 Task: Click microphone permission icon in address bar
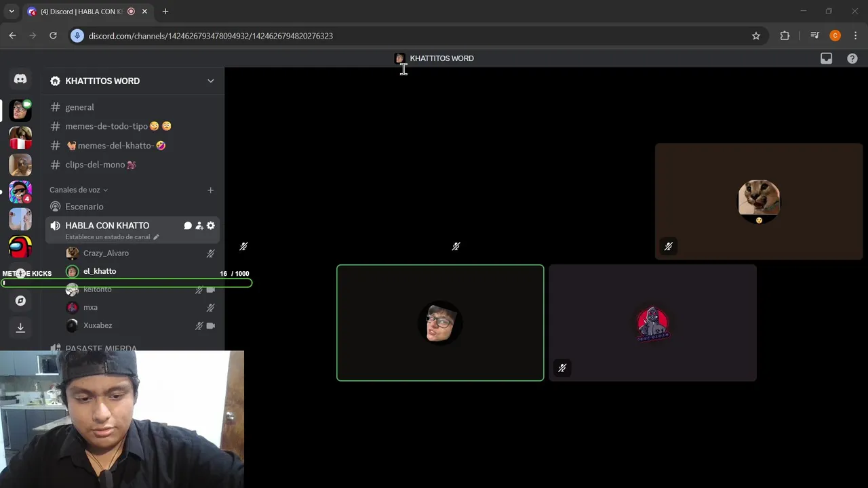(x=77, y=36)
